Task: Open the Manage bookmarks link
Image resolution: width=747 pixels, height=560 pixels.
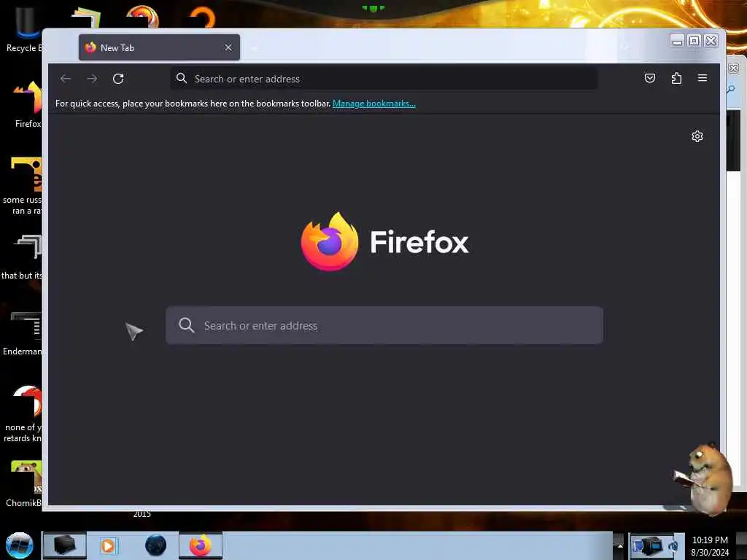Action: [374, 104]
